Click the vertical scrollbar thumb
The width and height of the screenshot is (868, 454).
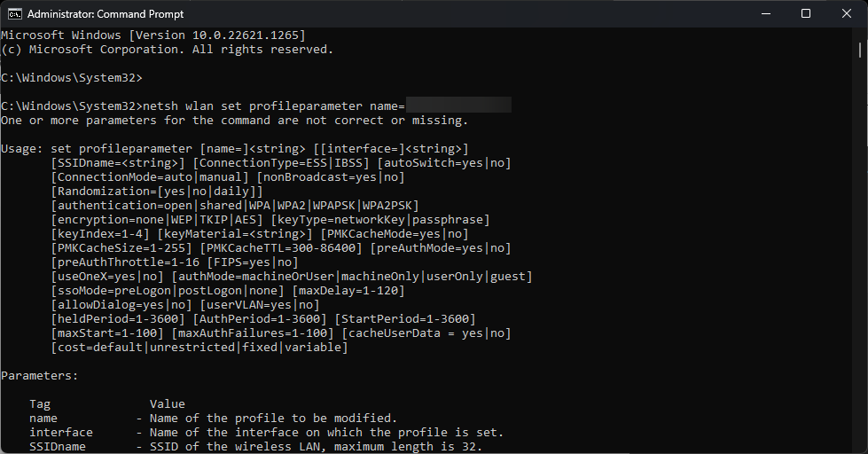[860, 50]
